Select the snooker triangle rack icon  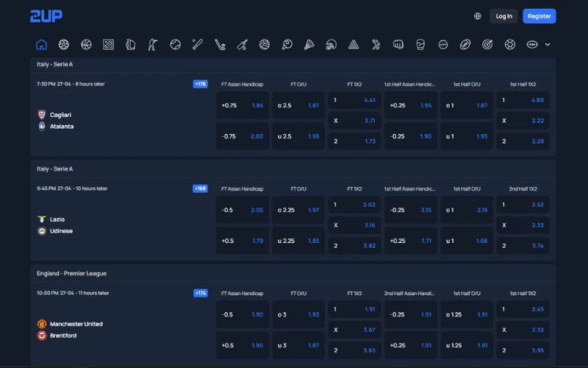354,44
